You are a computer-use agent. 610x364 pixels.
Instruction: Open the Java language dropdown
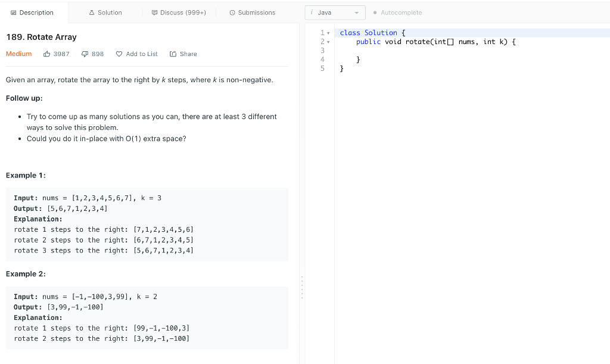click(x=335, y=13)
